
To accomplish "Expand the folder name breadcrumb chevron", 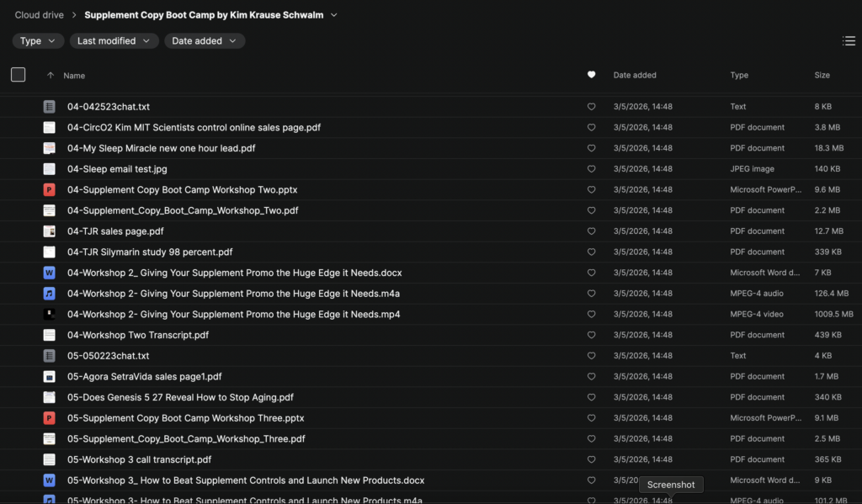I will click(x=333, y=15).
